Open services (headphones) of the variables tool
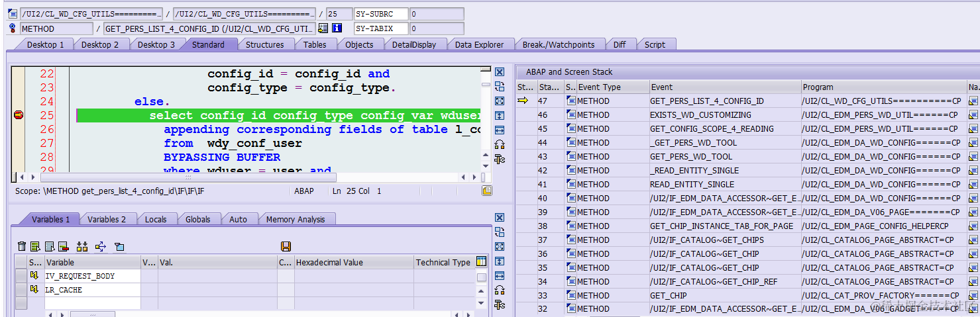The width and height of the screenshot is (980, 317). [500, 290]
